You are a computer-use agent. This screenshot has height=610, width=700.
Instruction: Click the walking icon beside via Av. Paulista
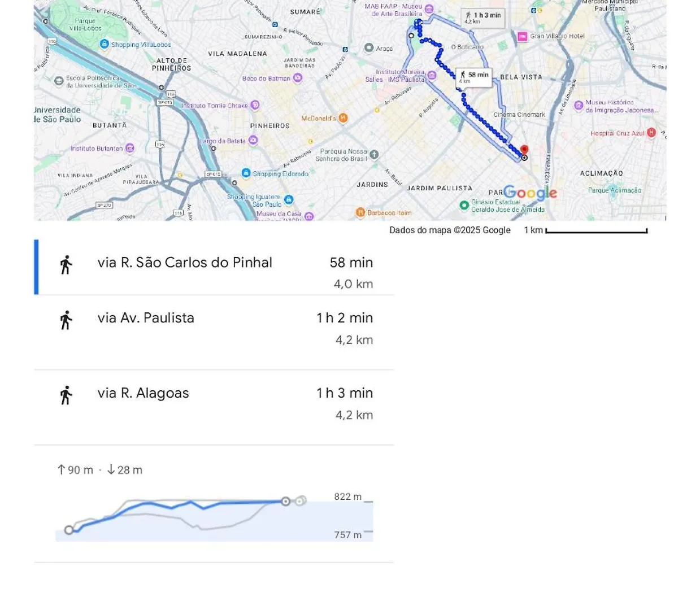point(66,320)
